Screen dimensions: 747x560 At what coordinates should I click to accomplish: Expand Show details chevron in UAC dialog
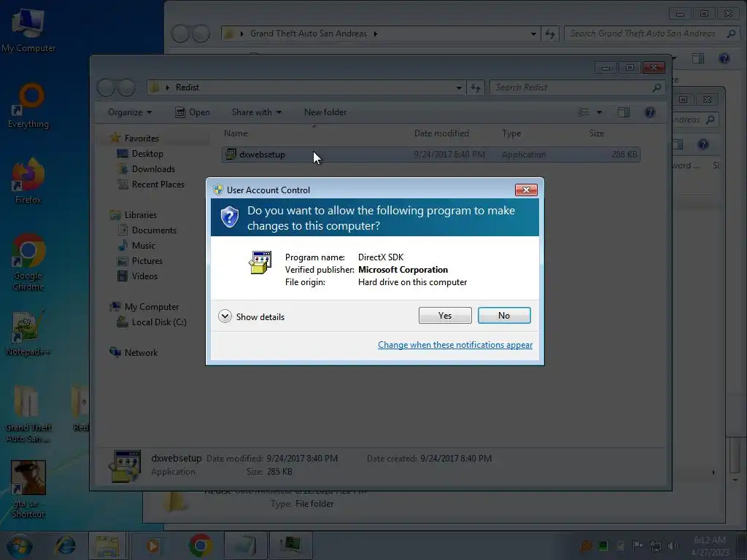point(225,316)
